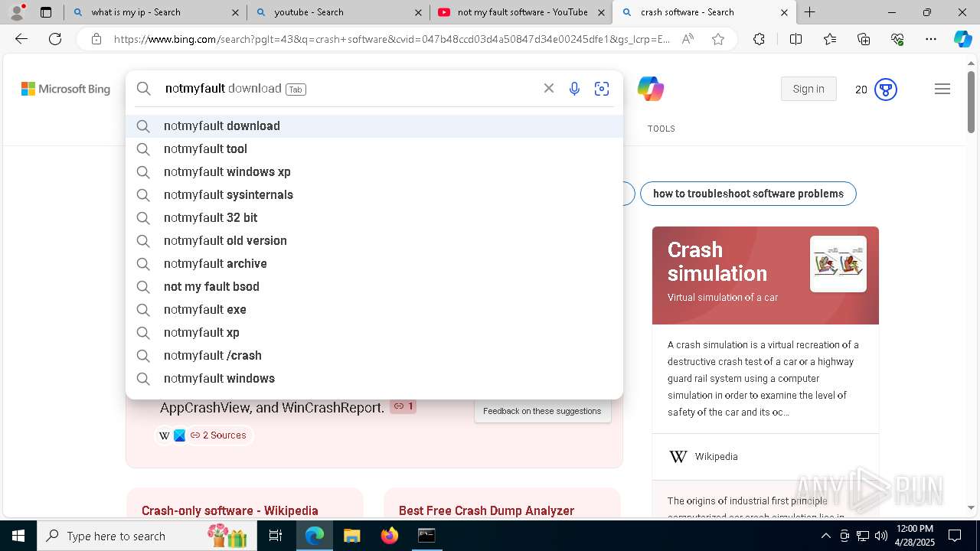Click 'how to troubleshoot software problems' chip
980x551 pixels.
tap(748, 194)
